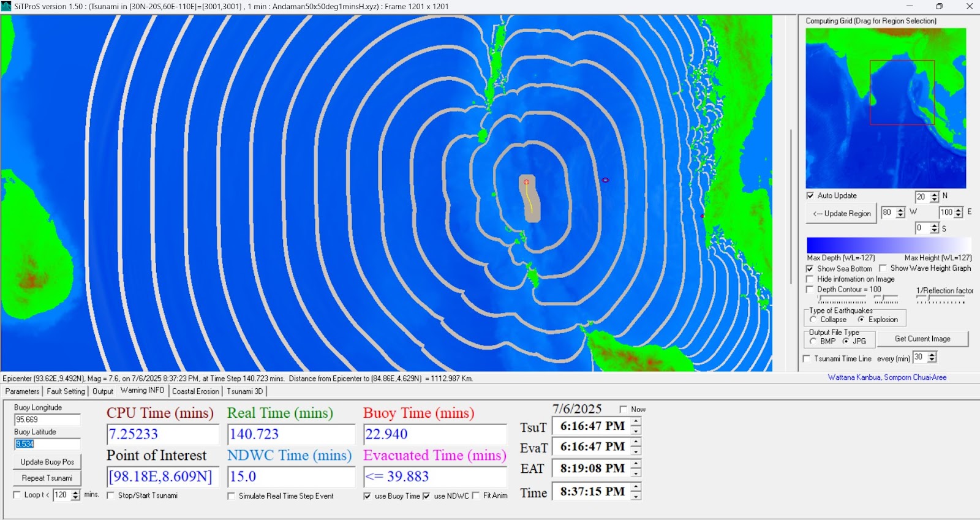Open the Tsunami 3D tab
This screenshot has height=520, width=980.
click(x=245, y=391)
